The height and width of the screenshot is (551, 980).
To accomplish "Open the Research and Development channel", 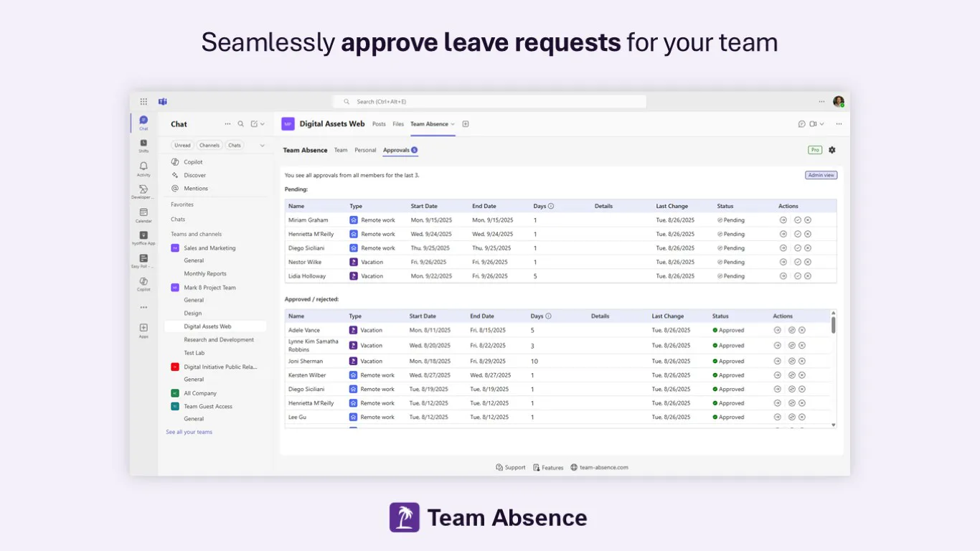I will (x=219, y=339).
